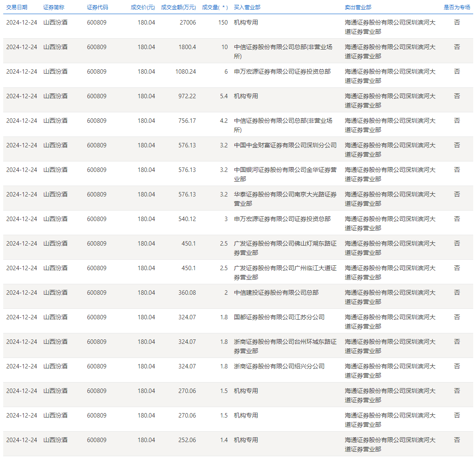Click the 交易日期 column header

click(17, 7)
